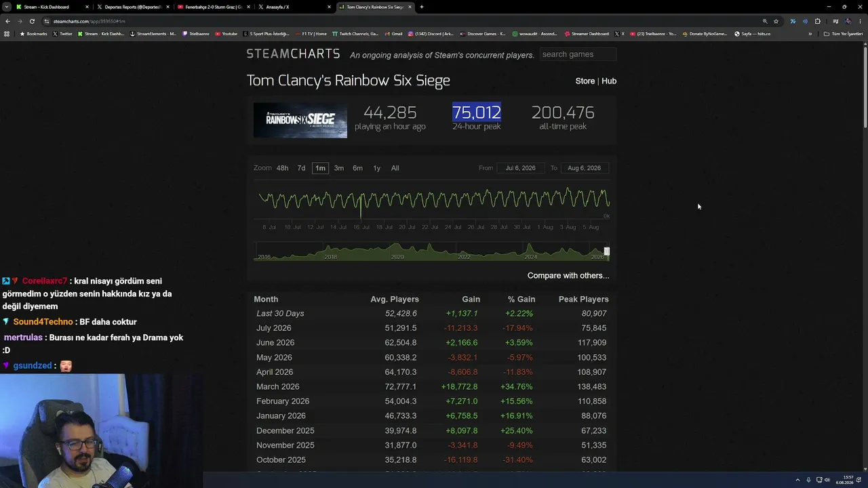Open the taskbar notification center icon
This screenshot has width=868, height=488.
point(859,480)
